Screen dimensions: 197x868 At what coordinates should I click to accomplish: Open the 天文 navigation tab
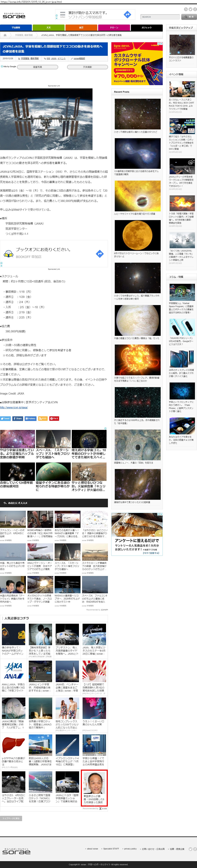tap(48, 28)
